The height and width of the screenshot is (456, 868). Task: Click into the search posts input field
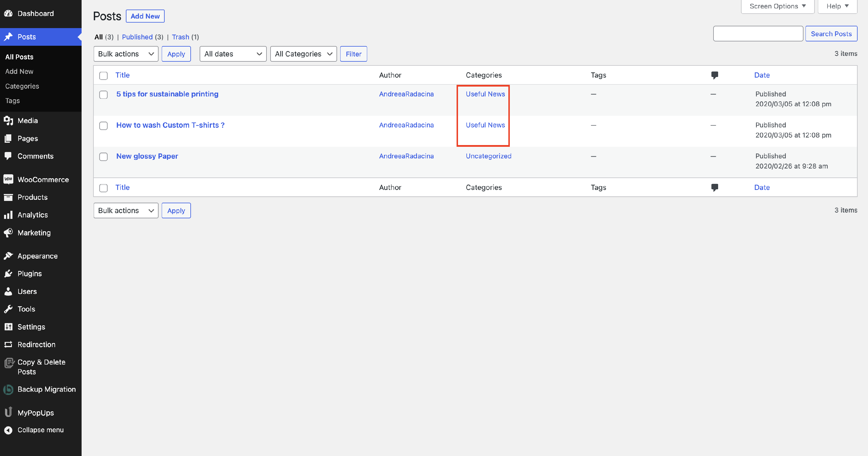click(x=758, y=34)
